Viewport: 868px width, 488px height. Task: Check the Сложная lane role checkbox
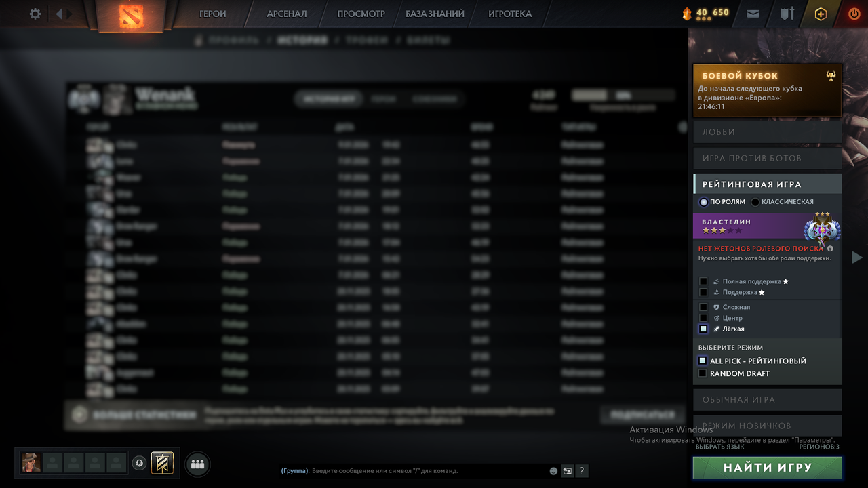click(703, 306)
